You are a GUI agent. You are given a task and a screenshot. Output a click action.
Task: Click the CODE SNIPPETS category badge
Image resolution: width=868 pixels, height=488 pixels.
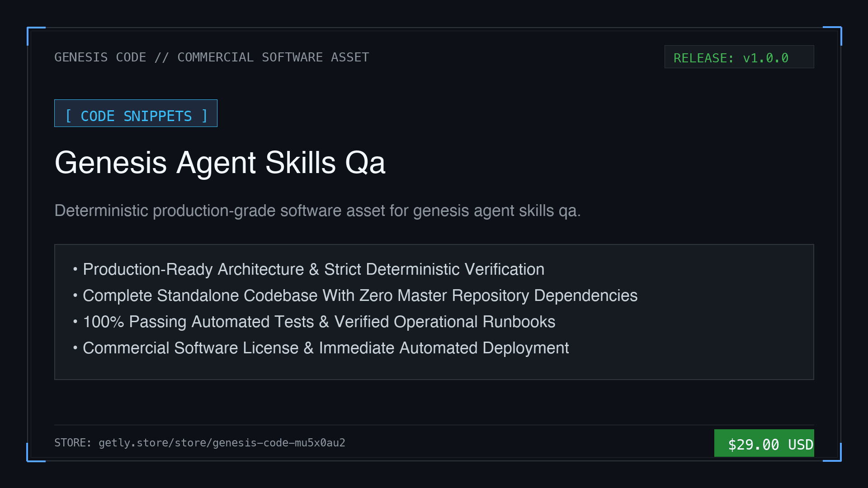pyautogui.click(x=136, y=113)
